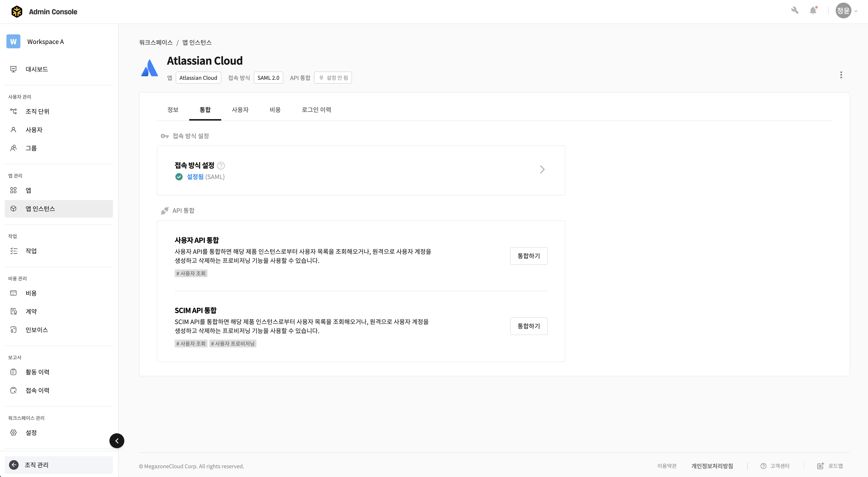Open 계약 in the sidebar

click(x=59, y=312)
